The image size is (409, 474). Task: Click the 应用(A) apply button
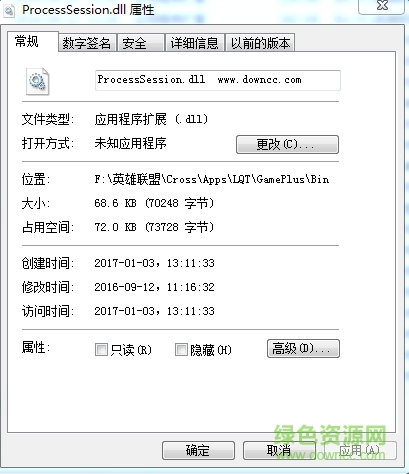360,451
